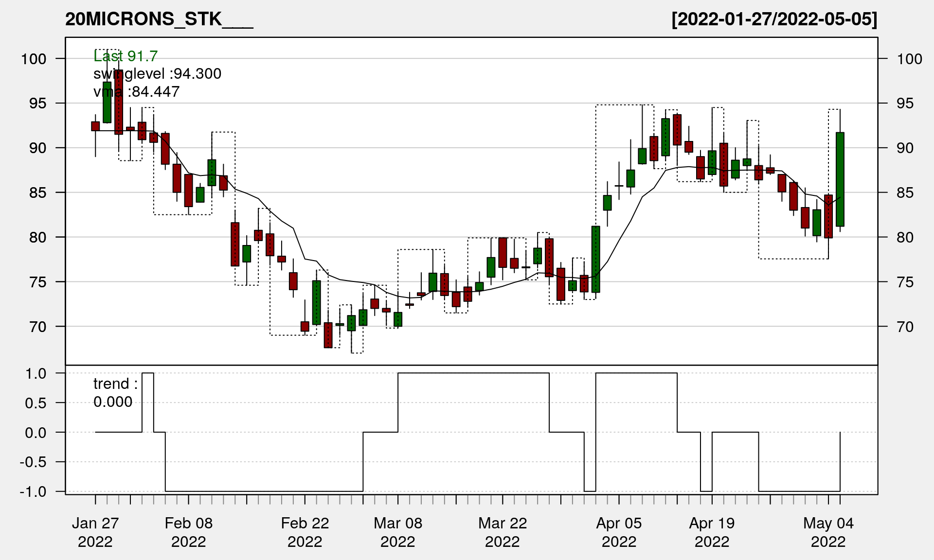Click the trend 0.000 indicator label
The image size is (934, 560).
pyautogui.click(x=115, y=393)
